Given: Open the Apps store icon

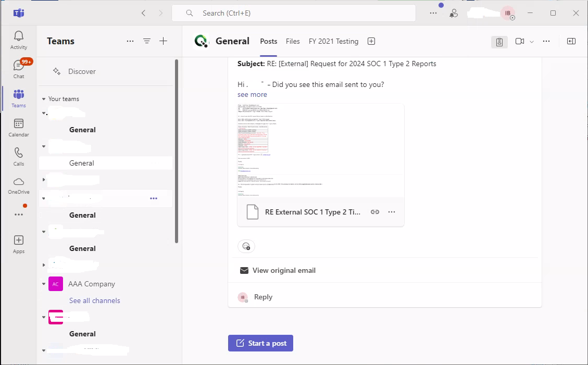Looking at the screenshot, I should coord(19,244).
